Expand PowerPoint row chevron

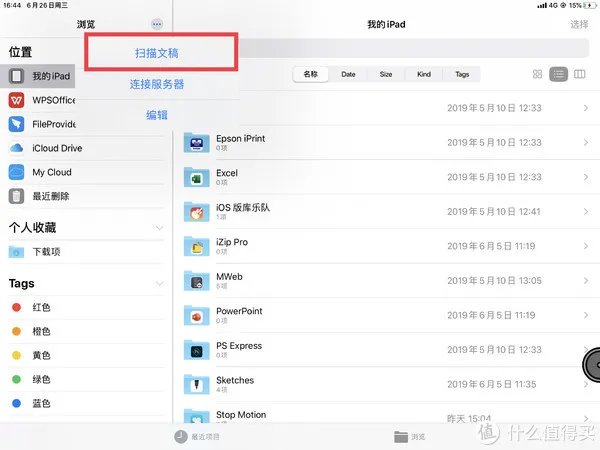(585, 315)
